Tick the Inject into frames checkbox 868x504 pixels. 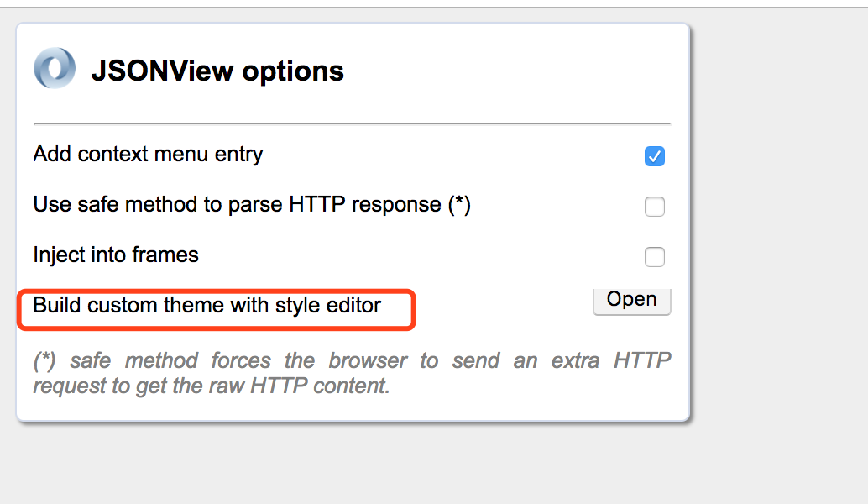654,257
